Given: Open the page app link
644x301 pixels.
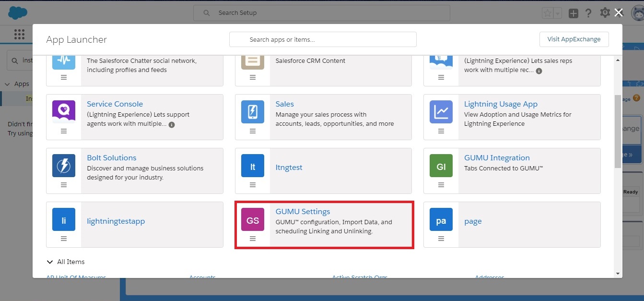Looking at the screenshot, I should click(473, 221).
